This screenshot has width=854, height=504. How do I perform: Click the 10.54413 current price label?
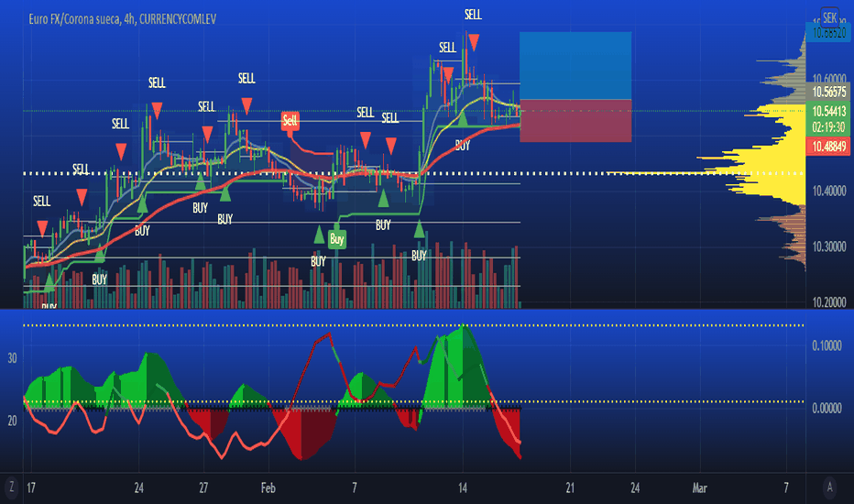[x=829, y=112]
